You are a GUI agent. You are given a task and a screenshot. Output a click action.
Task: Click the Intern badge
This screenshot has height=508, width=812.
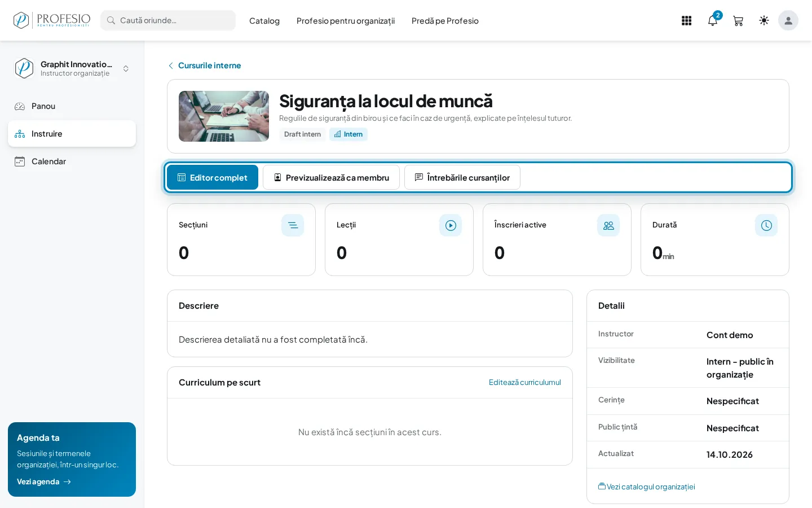(348, 134)
